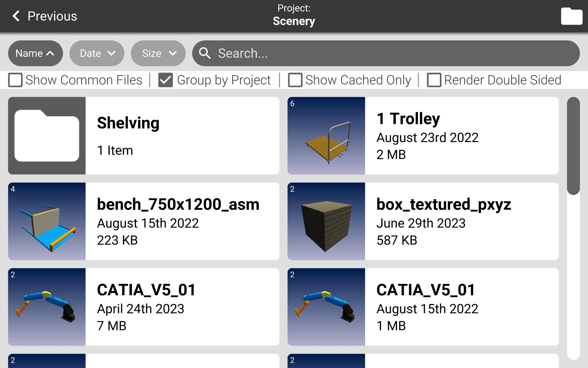Click the Scenery project title
Image resolution: width=588 pixels, height=368 pixels.
[x=294, y=21]
